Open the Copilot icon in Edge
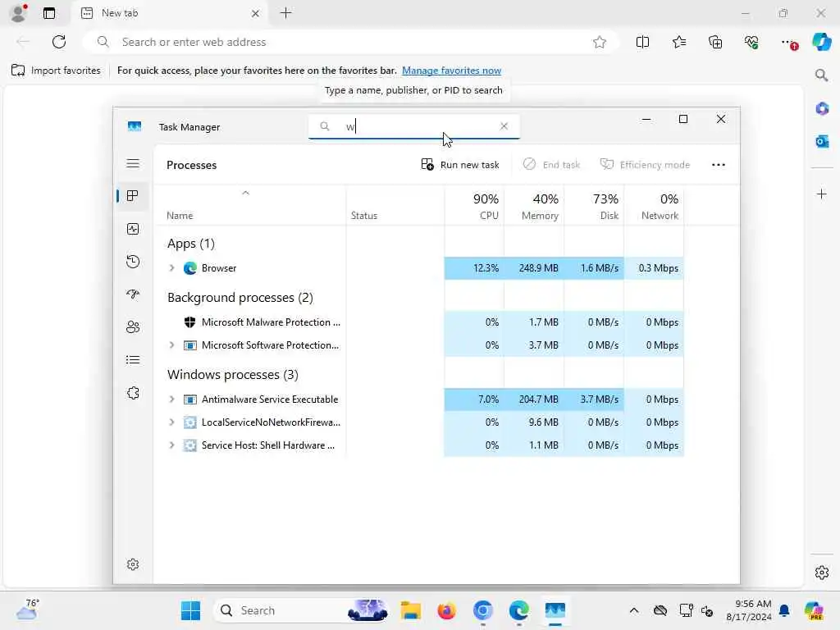840x630 pixels. (821, 41)
